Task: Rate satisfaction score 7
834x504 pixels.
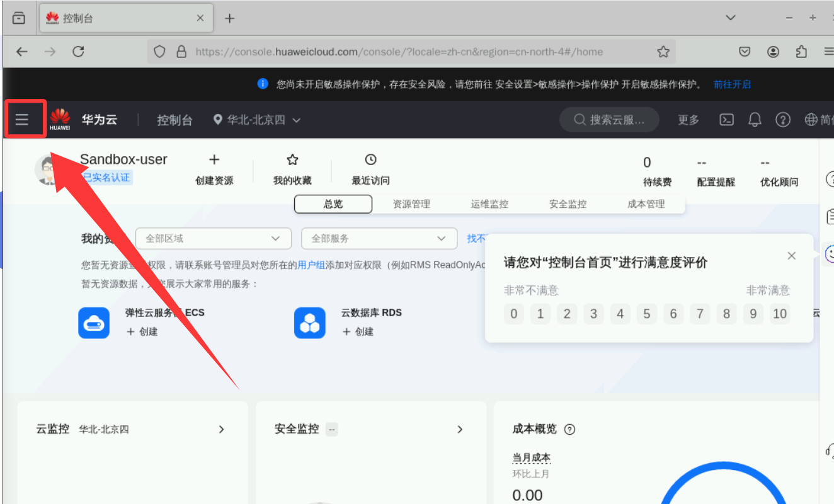Action: (700, 314)
